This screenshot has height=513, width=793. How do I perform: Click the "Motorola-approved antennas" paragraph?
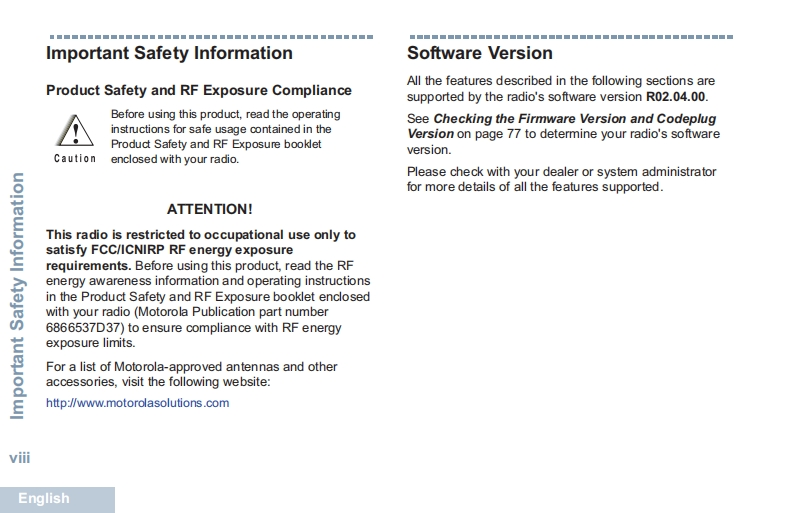(x=192, y=374)
